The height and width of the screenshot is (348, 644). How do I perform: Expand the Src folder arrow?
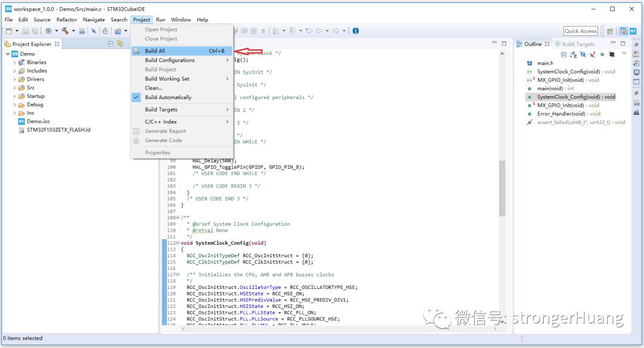click(14, 88)
